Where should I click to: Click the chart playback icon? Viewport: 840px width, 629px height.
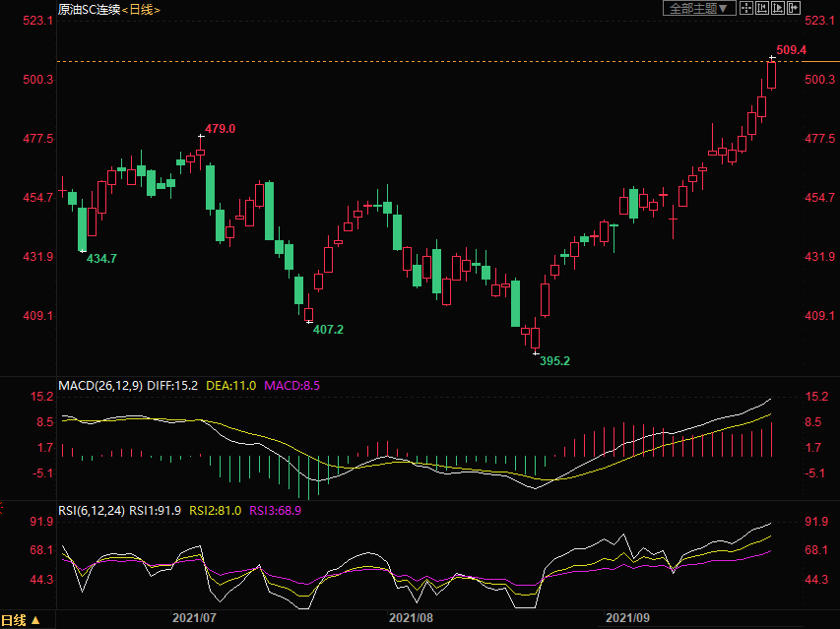(778, 9)
